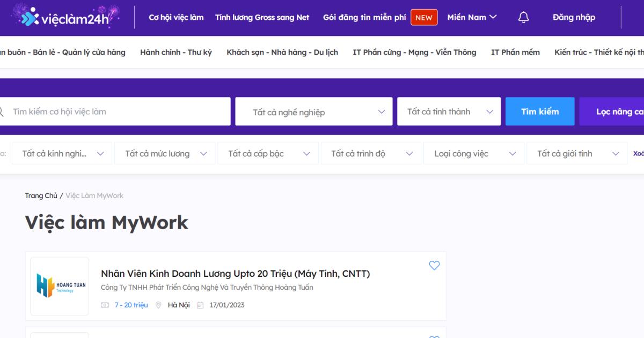The height and width of the screenshot is (338, 644).
Task: Save the Hoàng Tuấn job with heart icon
Action: 434,265
